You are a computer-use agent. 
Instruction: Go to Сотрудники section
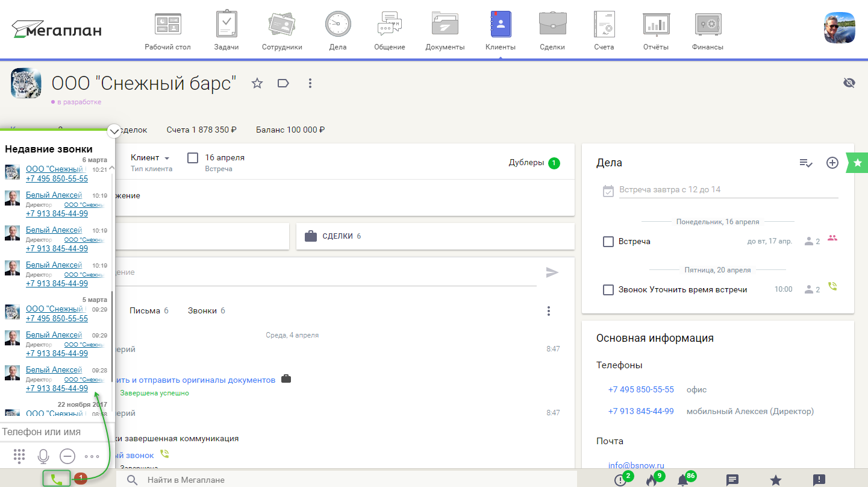tap(282, 31)
